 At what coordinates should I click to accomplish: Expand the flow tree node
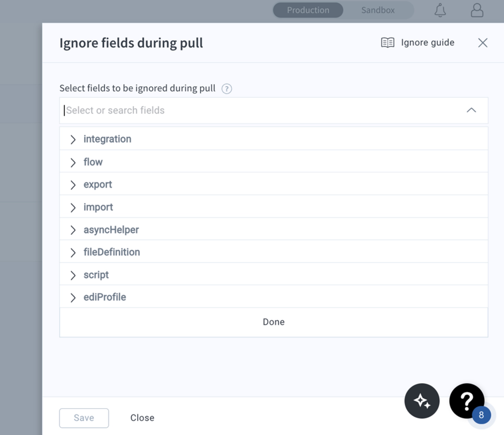pyautogui.click(x=73, y=162)
